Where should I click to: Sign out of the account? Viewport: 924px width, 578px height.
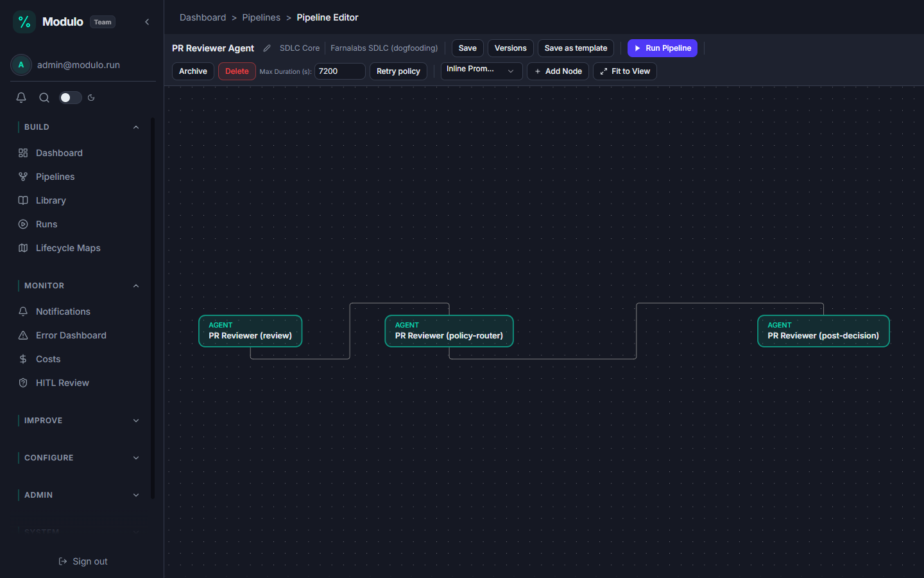[83, 561]
